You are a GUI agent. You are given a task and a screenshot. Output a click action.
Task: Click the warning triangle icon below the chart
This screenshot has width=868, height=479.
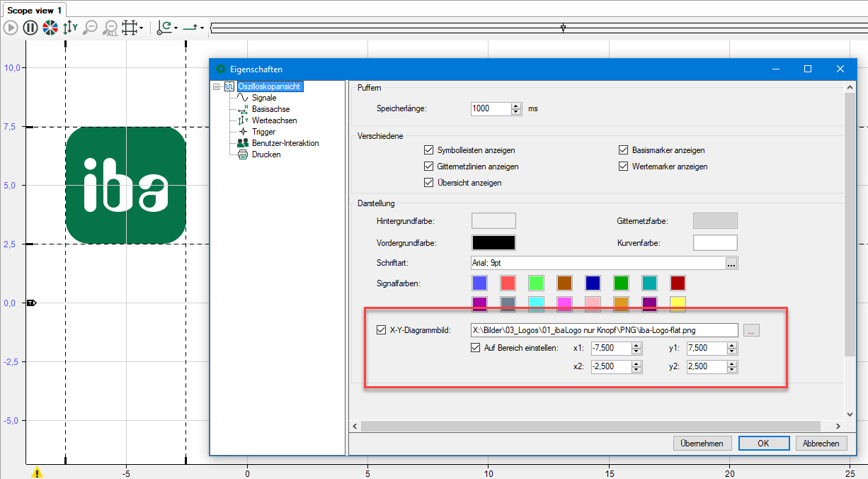pos(37,473)
